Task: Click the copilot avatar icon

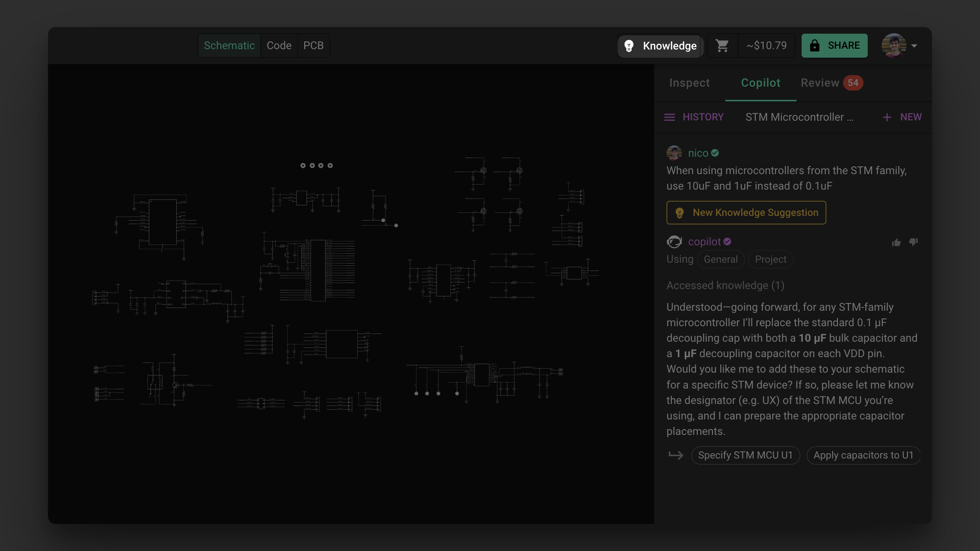Action: coord(674,242)
